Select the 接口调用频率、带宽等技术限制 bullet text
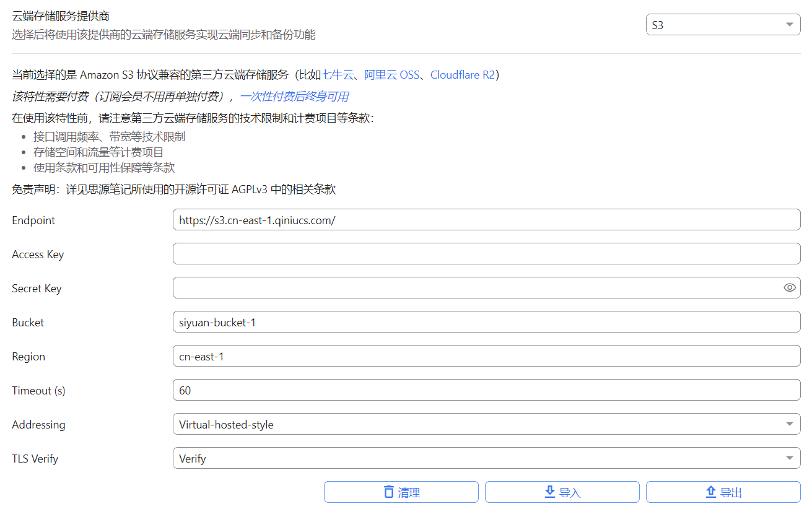Image resolution: width=812 pixels, height=509 pixels. click(109, 136)
